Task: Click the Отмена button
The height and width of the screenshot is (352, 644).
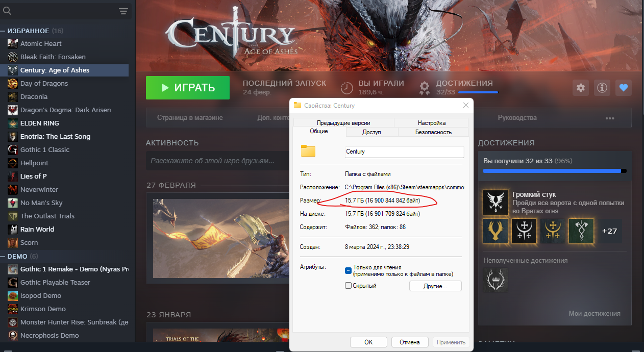Action: tap(409, 342)
